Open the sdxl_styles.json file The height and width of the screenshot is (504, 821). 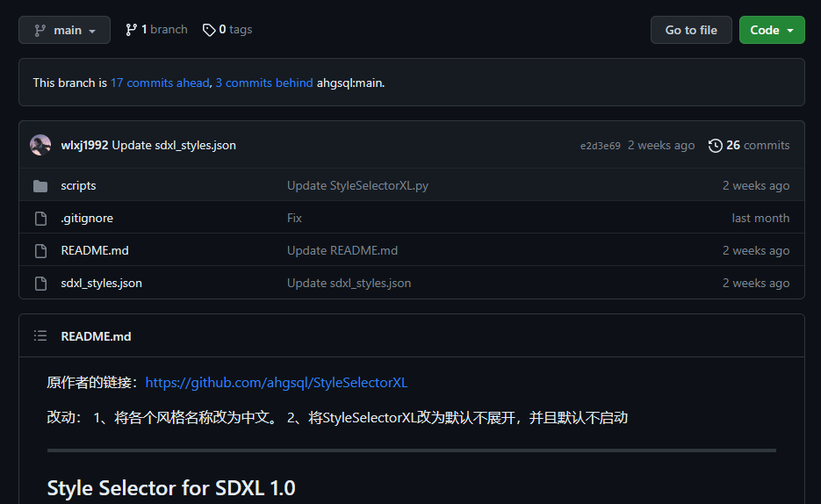[101, 283]
